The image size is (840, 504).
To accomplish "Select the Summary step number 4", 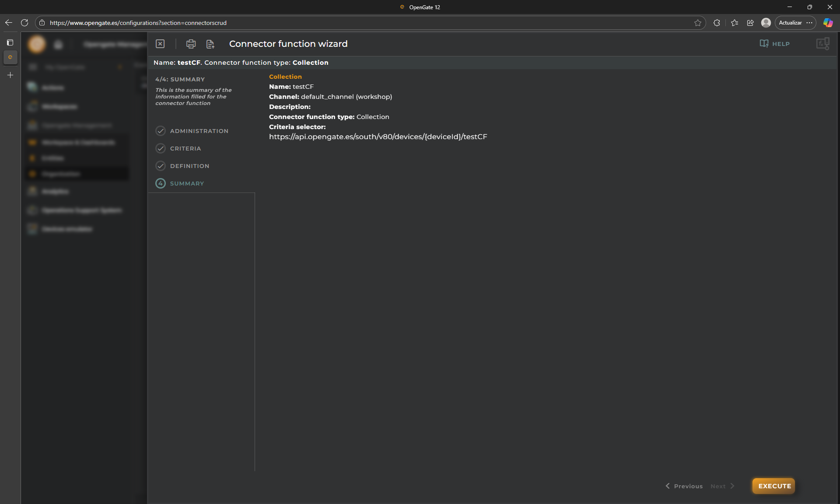I will (x=161, y=183).
